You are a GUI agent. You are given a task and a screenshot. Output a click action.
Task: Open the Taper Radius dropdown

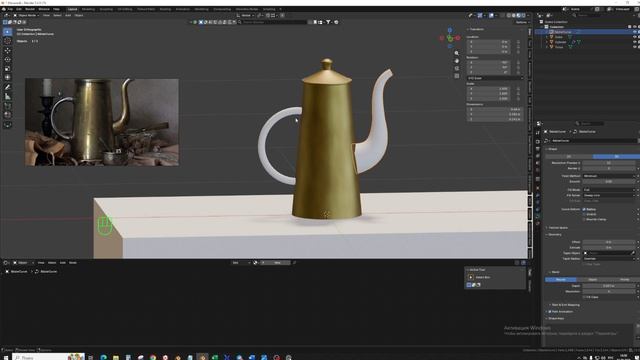pyautogui.click(x=609, y=259)
